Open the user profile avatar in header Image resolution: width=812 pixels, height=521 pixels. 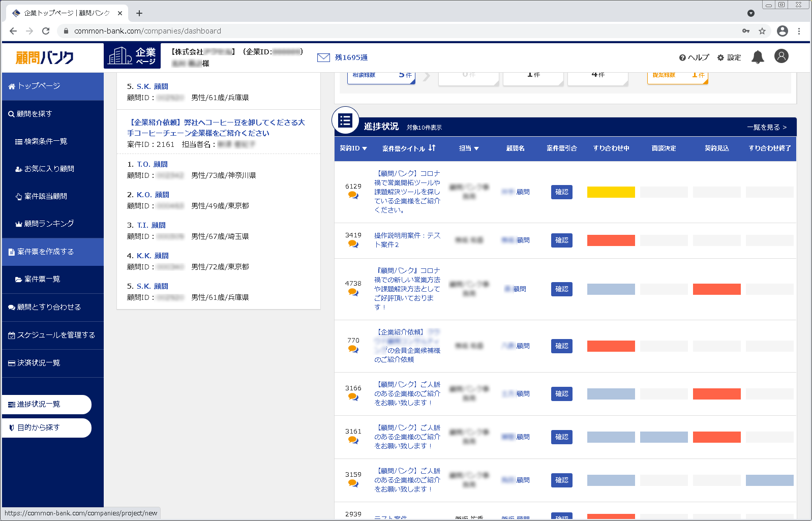tap(781, 56)
